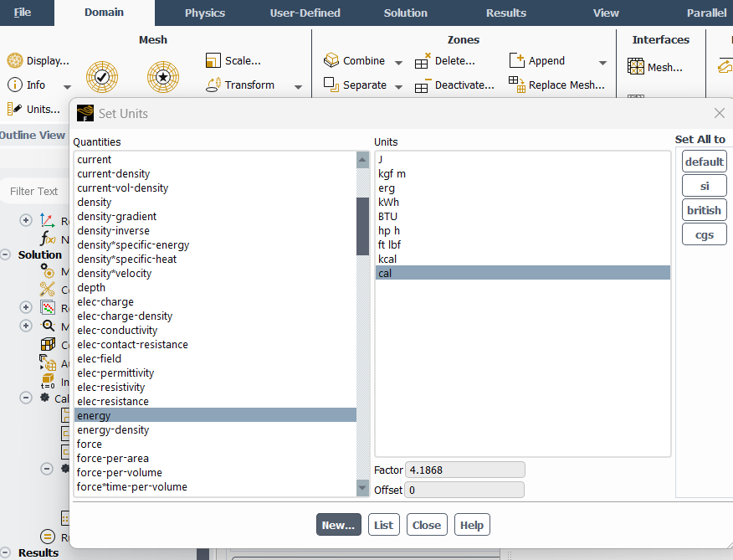Collapse the Solution tree node
Screen dimensions: 733x560
[x=6, y=255]
